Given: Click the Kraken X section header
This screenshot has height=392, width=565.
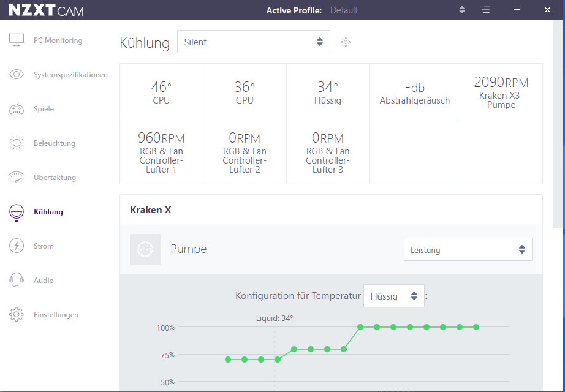Looking at the screenshot, I should (151, 209).
